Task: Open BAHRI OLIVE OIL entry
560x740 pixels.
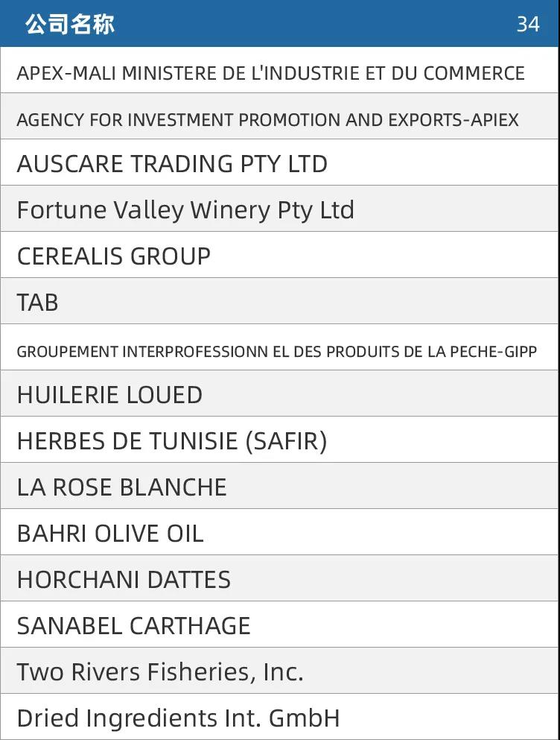Action: pyautogui.click(x=280, y=532)
